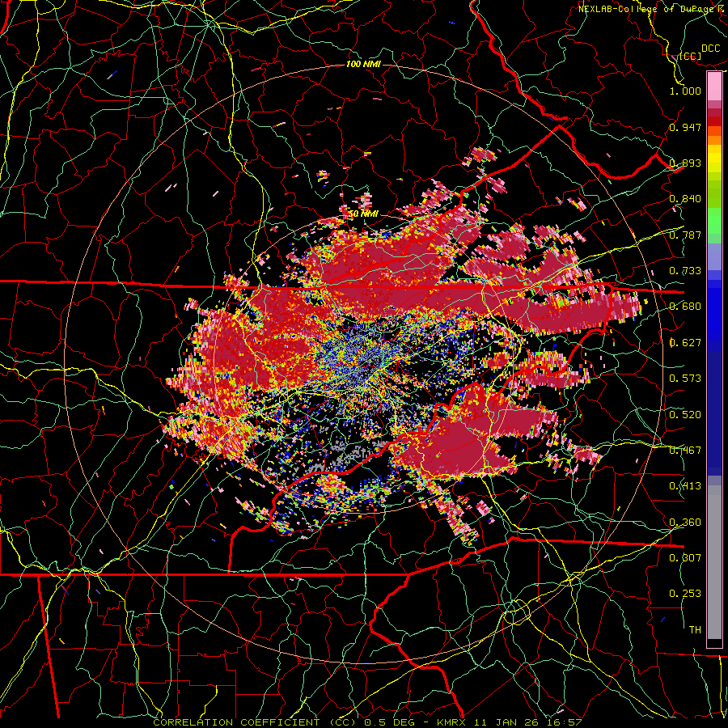Image resolution: width=728 pixels, height=728 pixels.
Task: Click the 1.000 legend value
Action: (x=685, y=91)
